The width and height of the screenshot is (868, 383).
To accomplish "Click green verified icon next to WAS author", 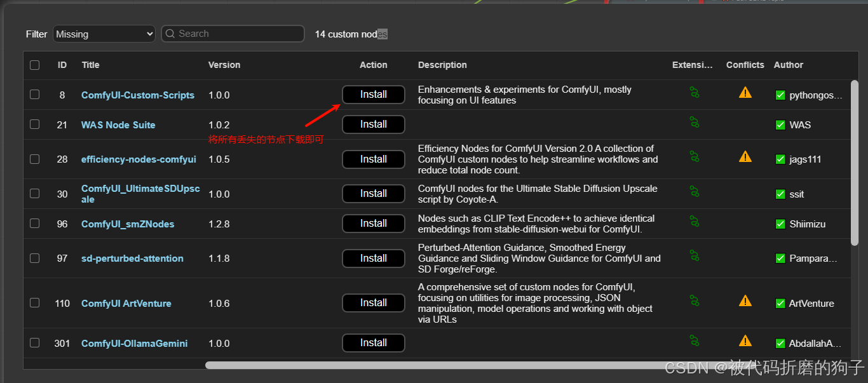I will (x=780, y=125).
